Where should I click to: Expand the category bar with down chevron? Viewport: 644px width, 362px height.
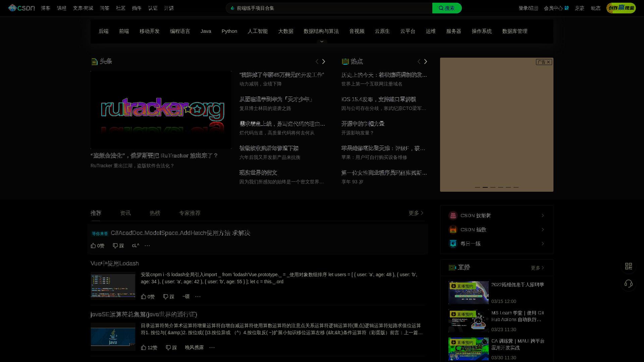coord(322,42)
